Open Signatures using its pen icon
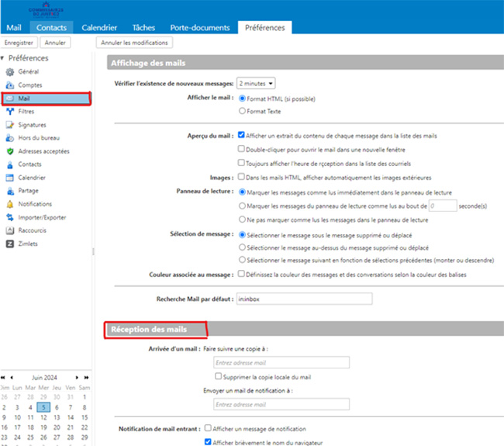 point(10,124)
